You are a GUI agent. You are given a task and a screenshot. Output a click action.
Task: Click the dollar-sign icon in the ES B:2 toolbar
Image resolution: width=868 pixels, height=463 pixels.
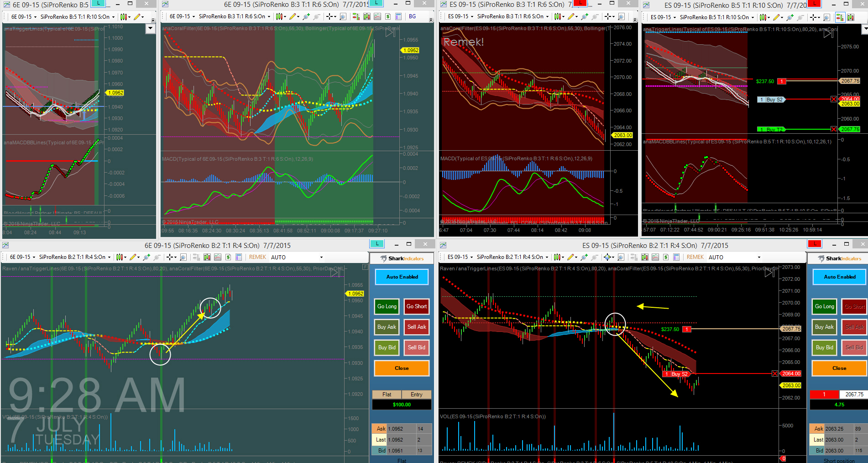[666, 257]
